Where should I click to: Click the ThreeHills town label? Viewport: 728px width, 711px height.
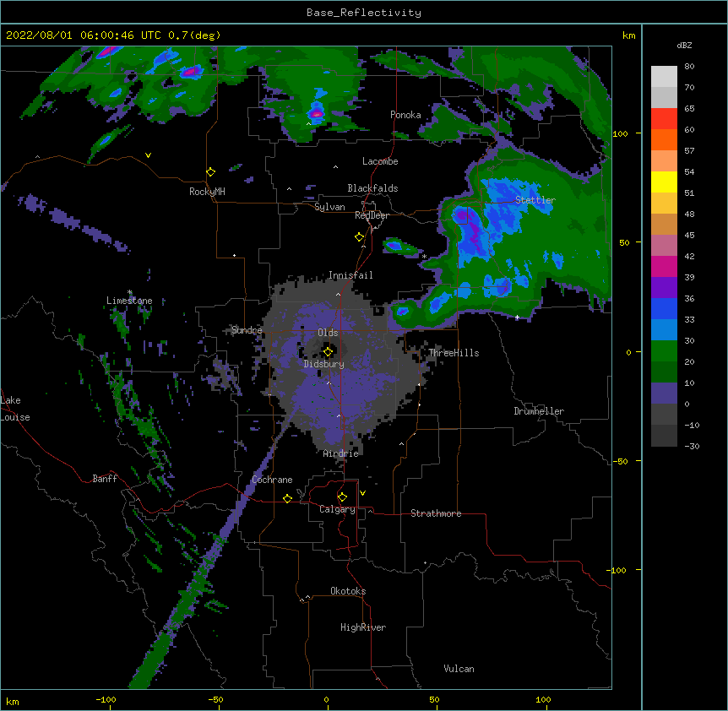454,353
